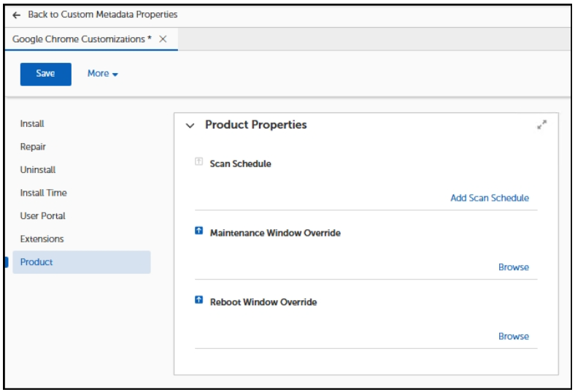The width and height of the screenshot is (575, 392).
Task: Click the Save button
Action: [x=45, y=74]
